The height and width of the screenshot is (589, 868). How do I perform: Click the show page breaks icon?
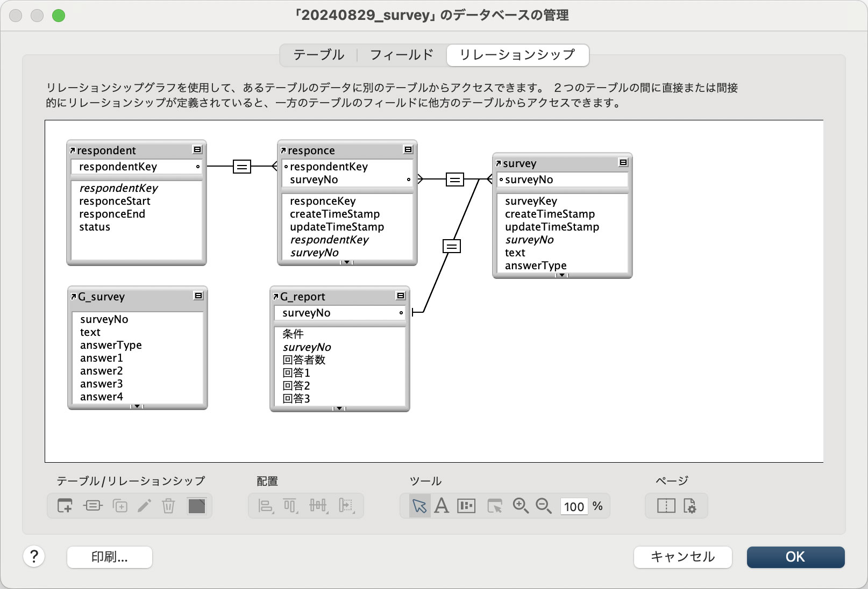point(666,506)
